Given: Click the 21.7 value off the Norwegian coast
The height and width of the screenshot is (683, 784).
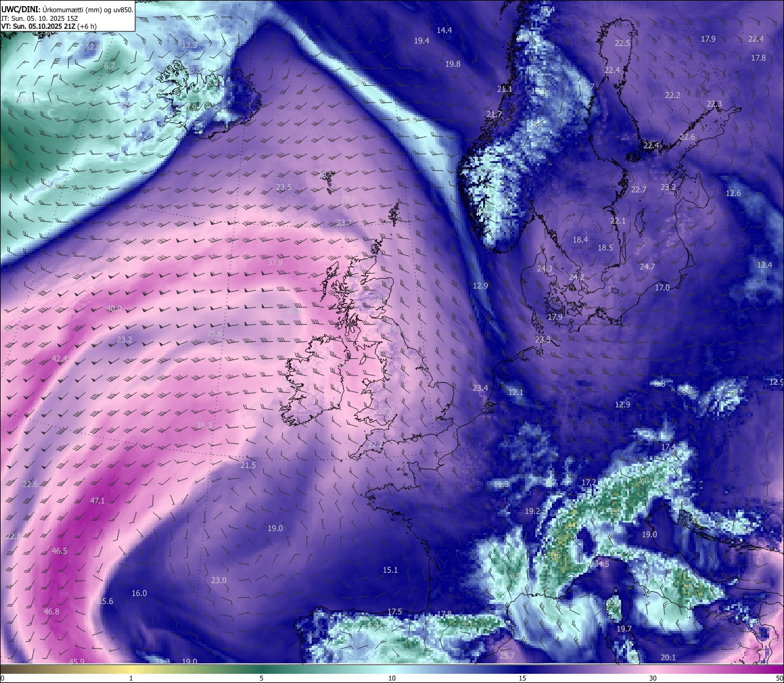Looking at the screenshot, I should pos(494,115).
